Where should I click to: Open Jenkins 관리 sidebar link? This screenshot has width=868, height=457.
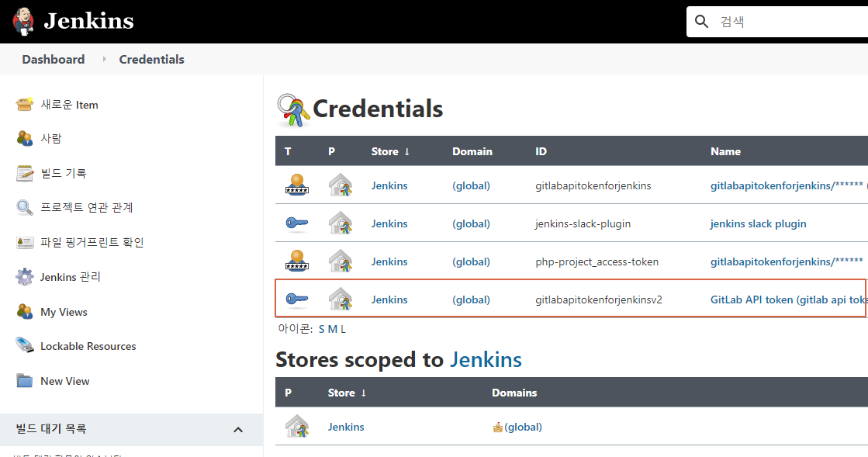pos(71,277)
